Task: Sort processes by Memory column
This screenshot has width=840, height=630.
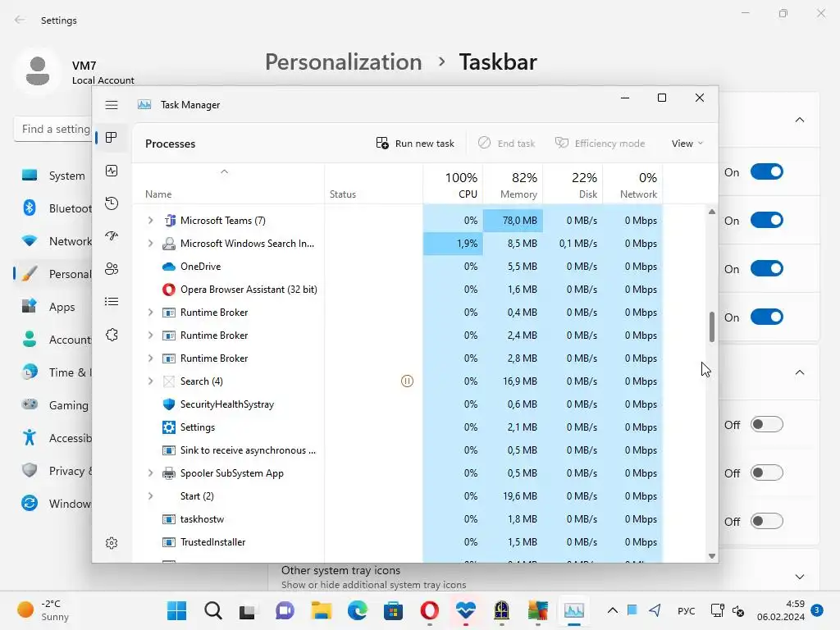Action: point(514,185)
